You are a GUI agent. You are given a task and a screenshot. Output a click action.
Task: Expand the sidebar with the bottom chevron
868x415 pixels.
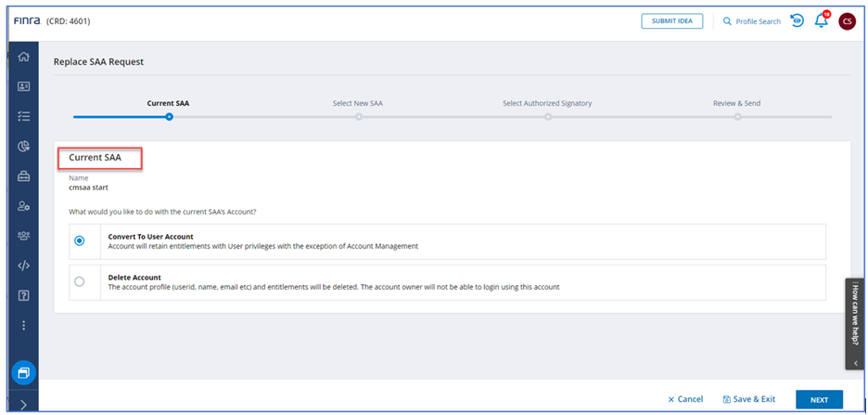pyautogui.click(x=24, y=405)
